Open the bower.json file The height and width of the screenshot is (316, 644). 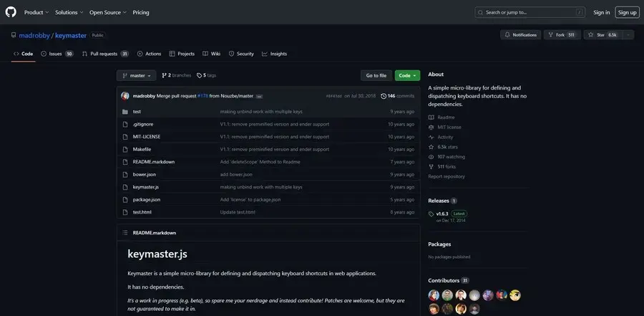[x=144, y=174]
